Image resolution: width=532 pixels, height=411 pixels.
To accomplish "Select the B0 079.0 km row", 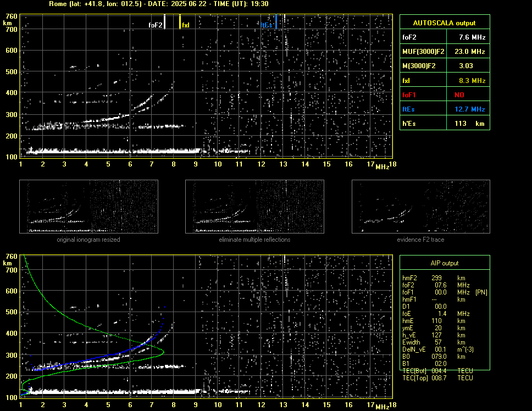I will click(434, 357).
